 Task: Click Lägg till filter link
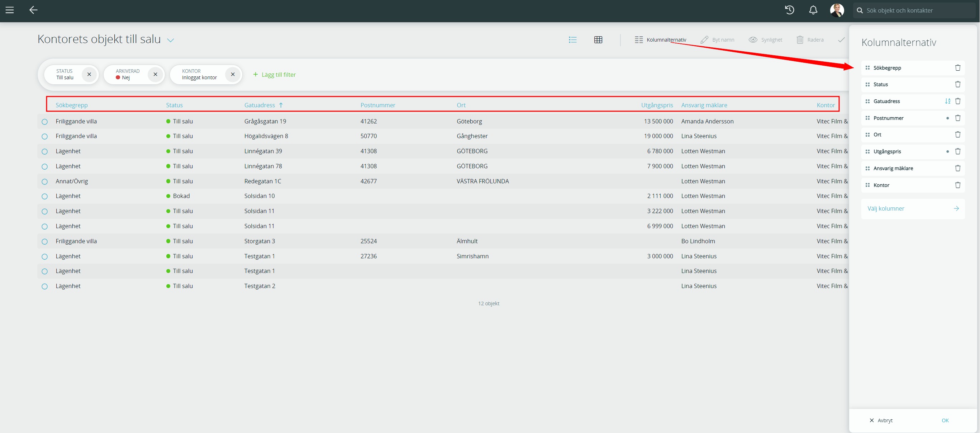point(274,75)
